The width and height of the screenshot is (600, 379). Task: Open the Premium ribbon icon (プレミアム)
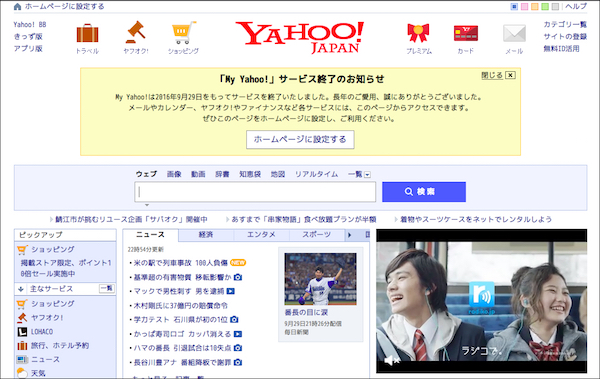(418, 33)
